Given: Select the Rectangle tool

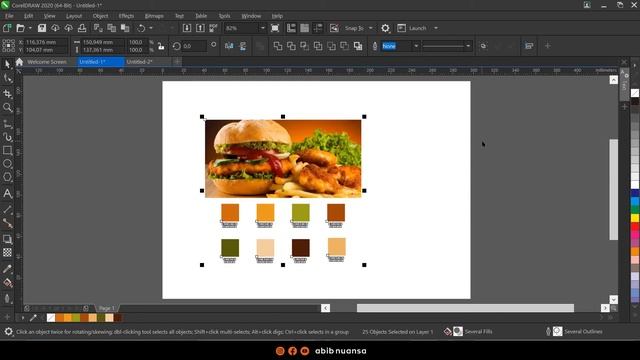Looking at the screenshot, I should 7,150.
